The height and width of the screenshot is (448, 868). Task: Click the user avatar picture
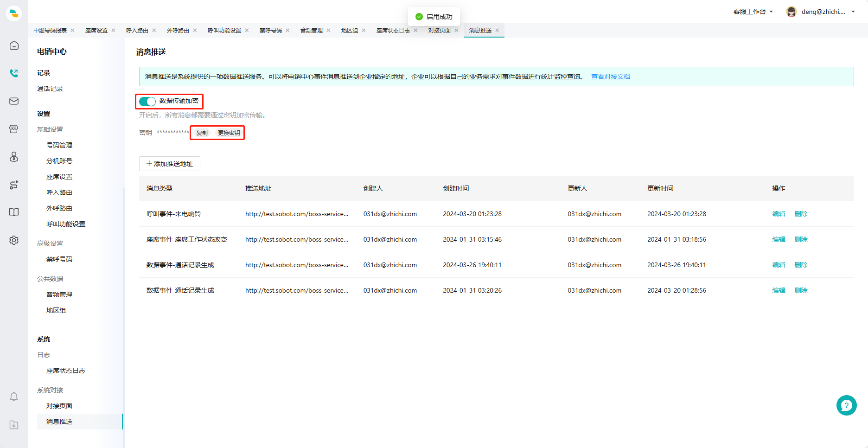click(x=791, y=12)
